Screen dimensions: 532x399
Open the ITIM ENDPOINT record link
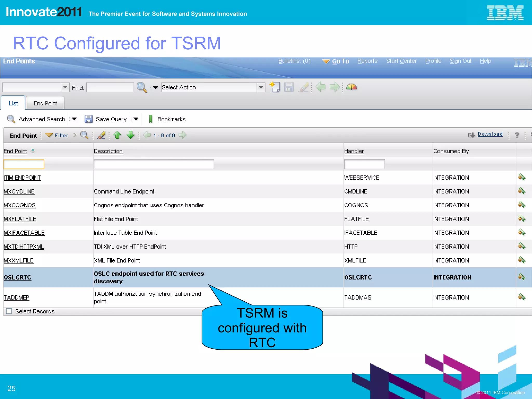tap(22, 178)
